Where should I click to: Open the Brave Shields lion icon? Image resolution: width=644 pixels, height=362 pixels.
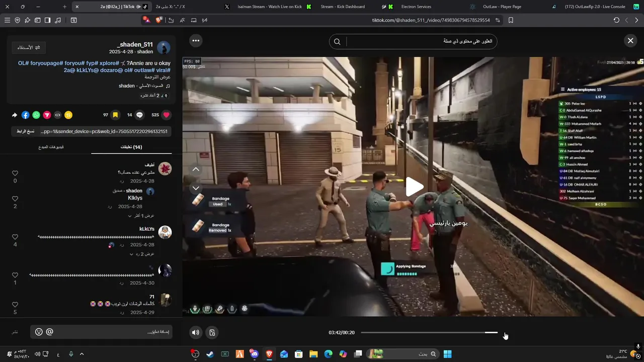coord(159,20)
